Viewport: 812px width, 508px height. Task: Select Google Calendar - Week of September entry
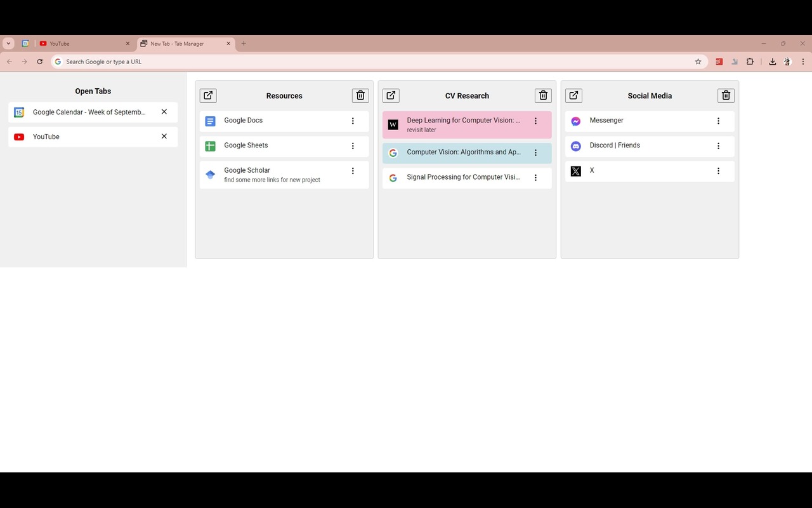pyautogui.click(x=93, y=112)
